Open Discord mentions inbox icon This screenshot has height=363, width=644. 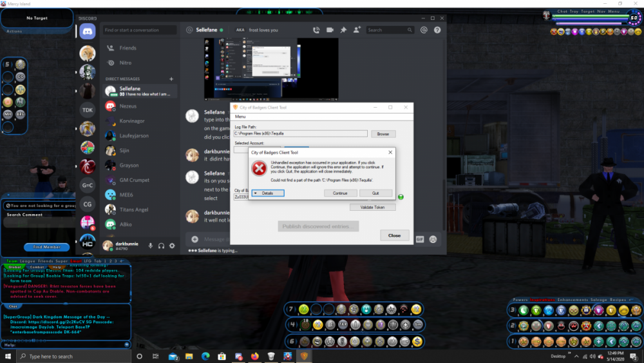(x=424, y=30)
